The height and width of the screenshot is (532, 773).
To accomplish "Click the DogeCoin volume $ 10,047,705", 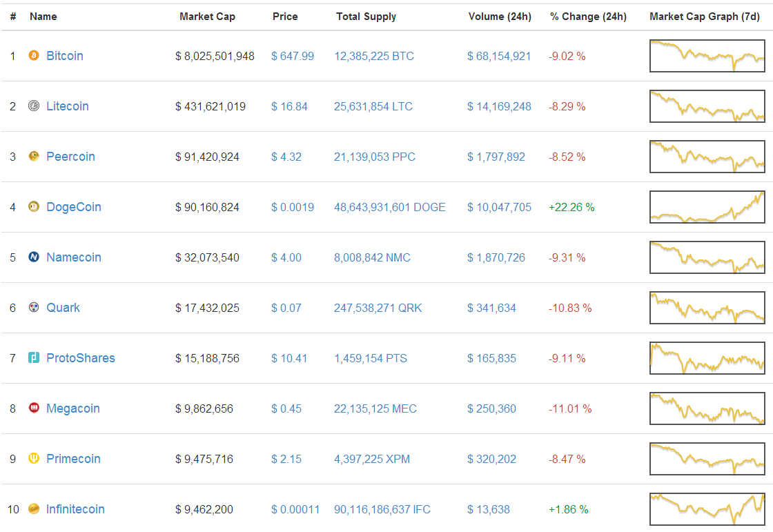I will 500,207.
